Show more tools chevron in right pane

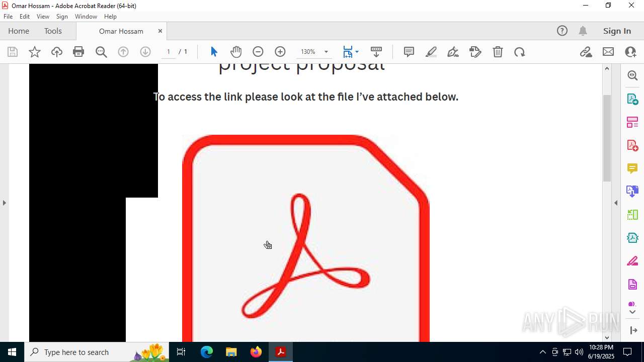pos(632,312)
